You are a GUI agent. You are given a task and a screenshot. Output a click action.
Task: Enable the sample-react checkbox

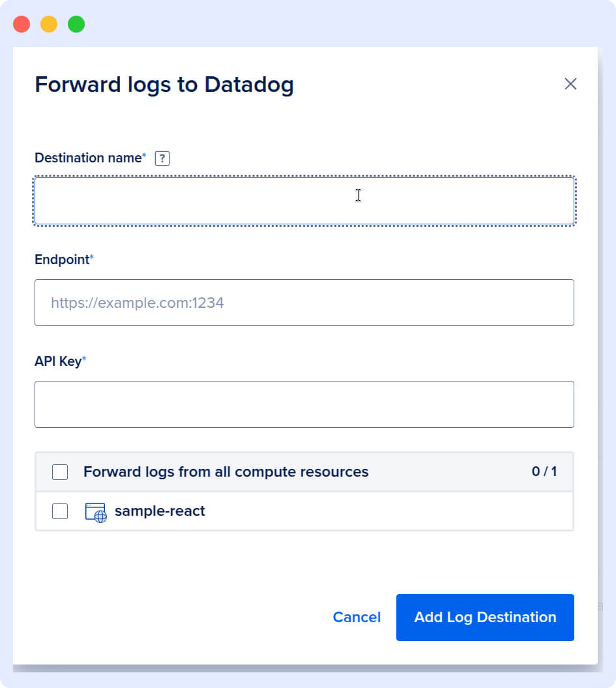[x=59, y=511]
